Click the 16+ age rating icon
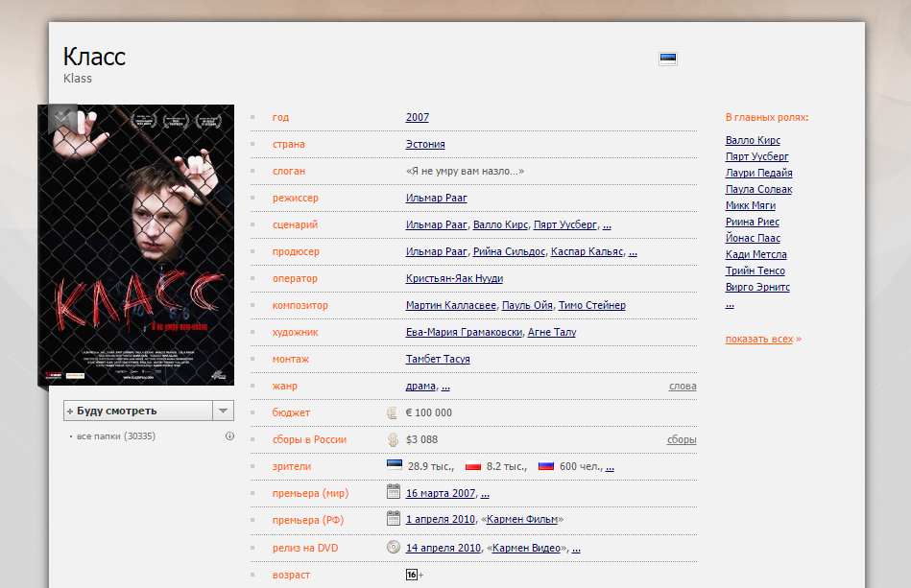911x588 pixels. pyautogui.click(x=413, y=575)
